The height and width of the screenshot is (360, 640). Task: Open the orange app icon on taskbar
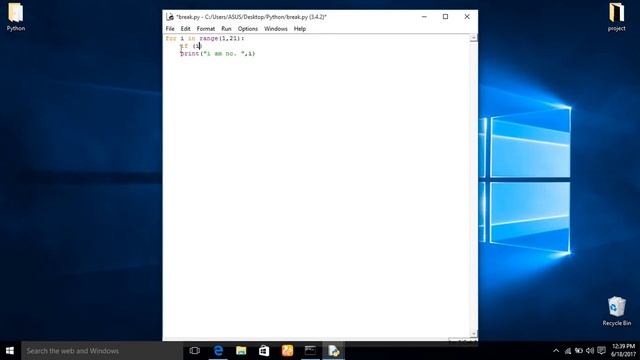tap(287, 351)
